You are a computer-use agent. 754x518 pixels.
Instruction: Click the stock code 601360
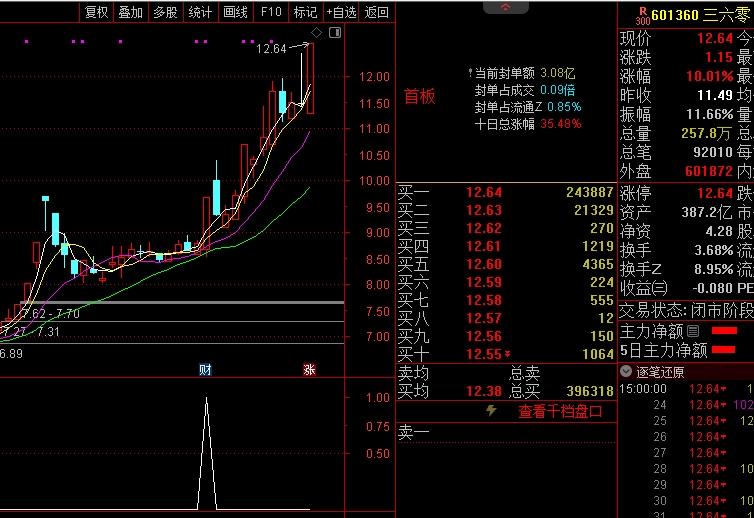675,15
